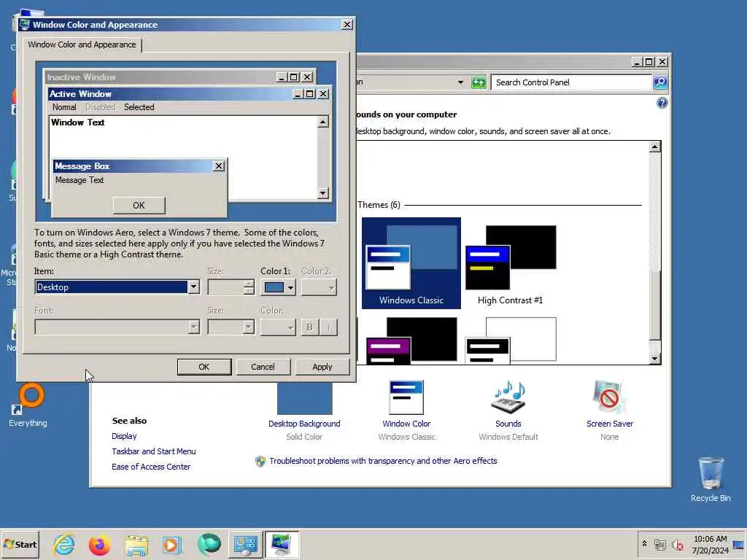
Task: Select the High Contrast White theme thumbnail
Action: pyautogui.click(x=510, y=340)
